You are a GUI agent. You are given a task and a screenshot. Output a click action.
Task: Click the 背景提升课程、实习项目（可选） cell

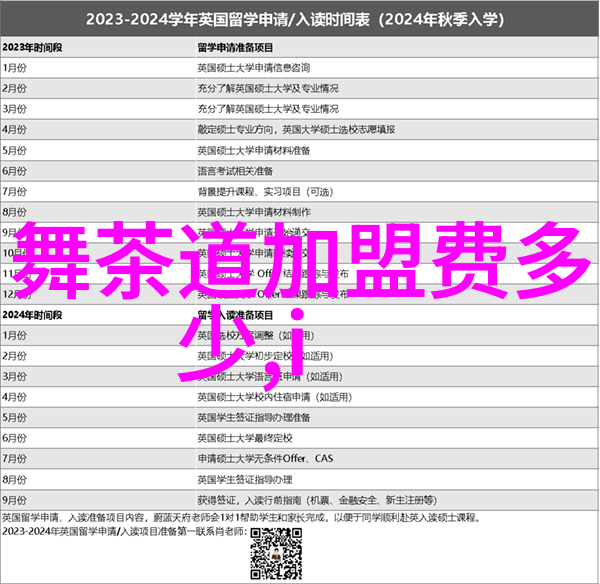click(264, 192)
